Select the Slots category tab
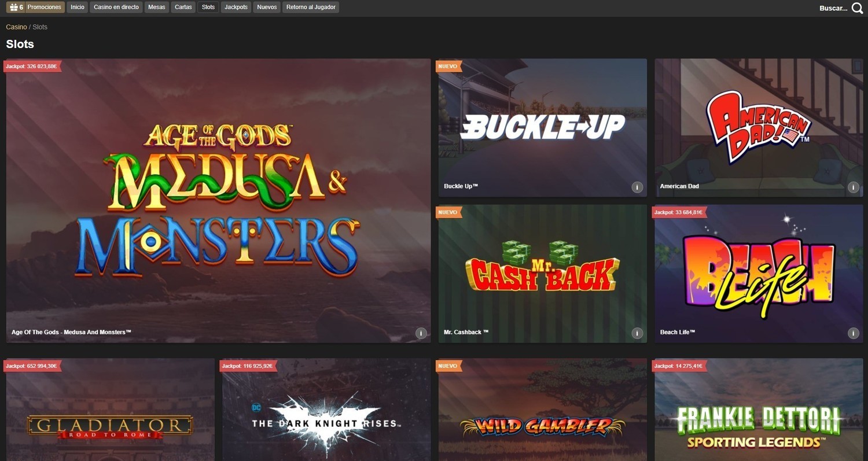The height and width of the screenshot is (461, 868). click(208, 8)
